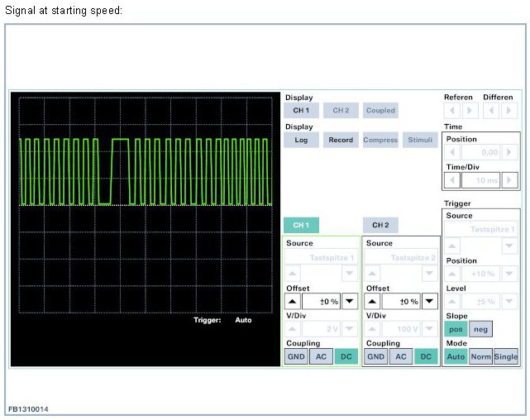The height and width of the screenshot is (420, 530).
Task: Increase CH 2 offset with up arrow
Action: click(373, 302)
